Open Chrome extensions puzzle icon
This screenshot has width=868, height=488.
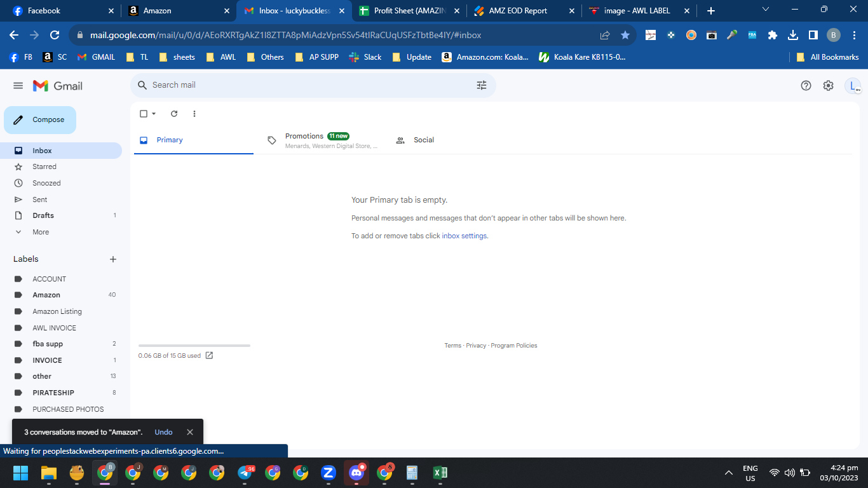pos(773,35)
